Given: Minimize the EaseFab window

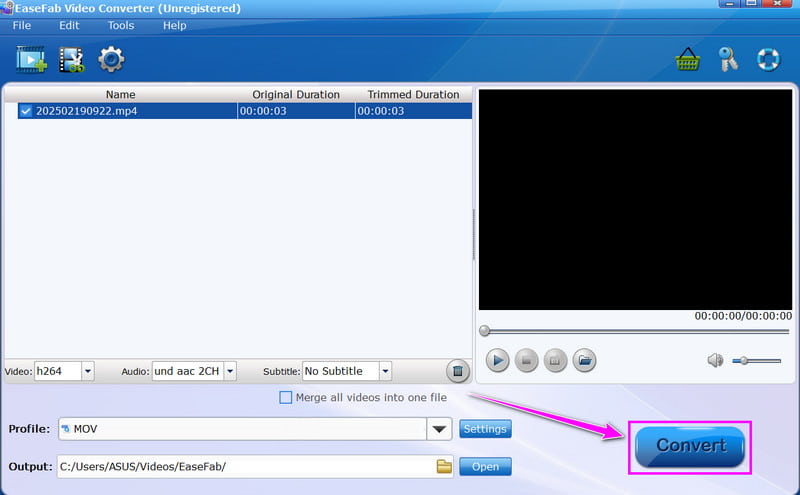Looking at the screenshot, I should pyautogui.click(x=730, y=3).
